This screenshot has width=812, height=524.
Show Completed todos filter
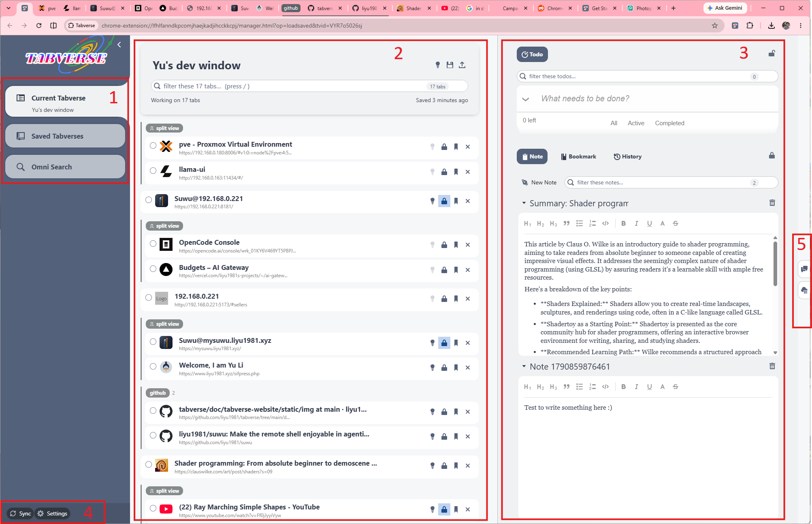(x=669, y=123)
